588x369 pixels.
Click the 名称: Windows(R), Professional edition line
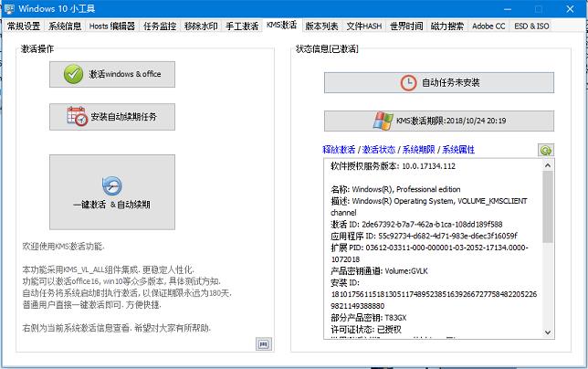point(395,189)
